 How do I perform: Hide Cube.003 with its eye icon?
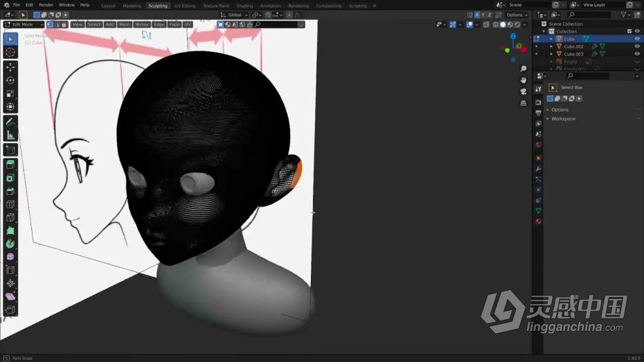click(x=637, y=54)
